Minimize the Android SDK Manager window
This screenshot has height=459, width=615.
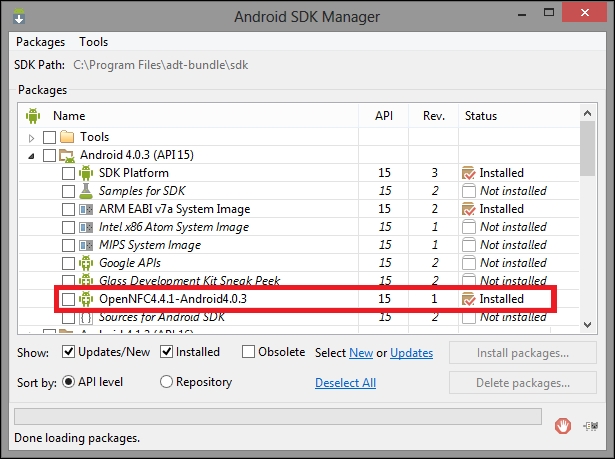pos(522,14)
